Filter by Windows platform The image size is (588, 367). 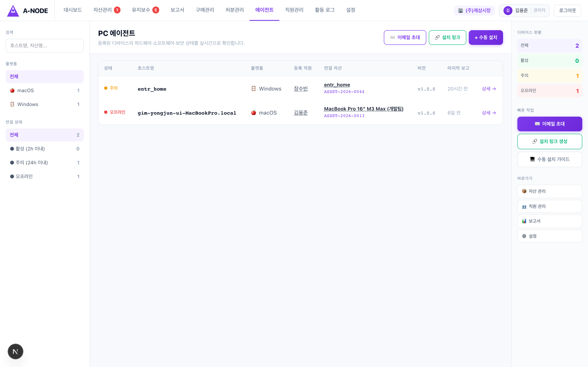click(45, 104)
